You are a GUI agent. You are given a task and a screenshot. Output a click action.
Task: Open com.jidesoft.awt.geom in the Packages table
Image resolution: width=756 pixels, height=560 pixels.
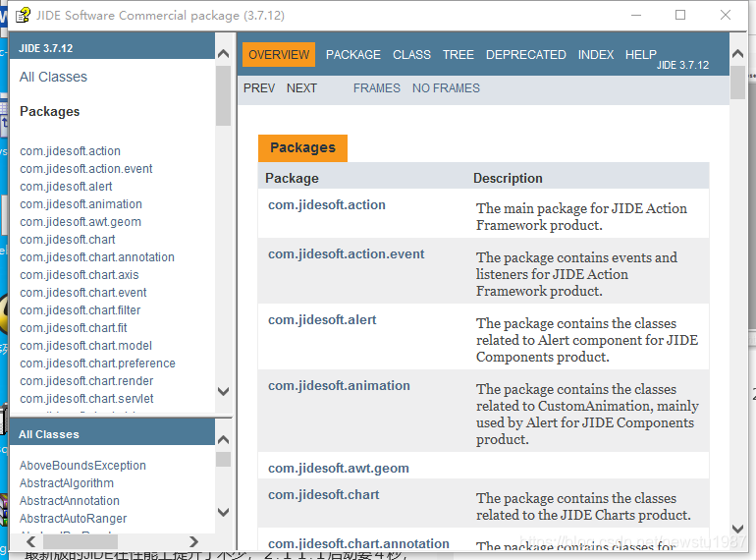(339, 469)
